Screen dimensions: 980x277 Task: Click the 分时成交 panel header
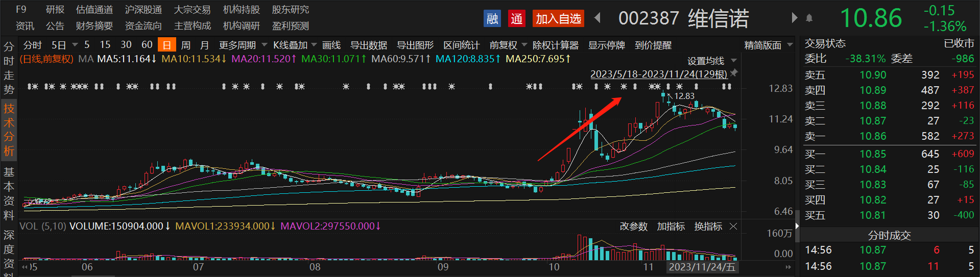click(889, 235)
